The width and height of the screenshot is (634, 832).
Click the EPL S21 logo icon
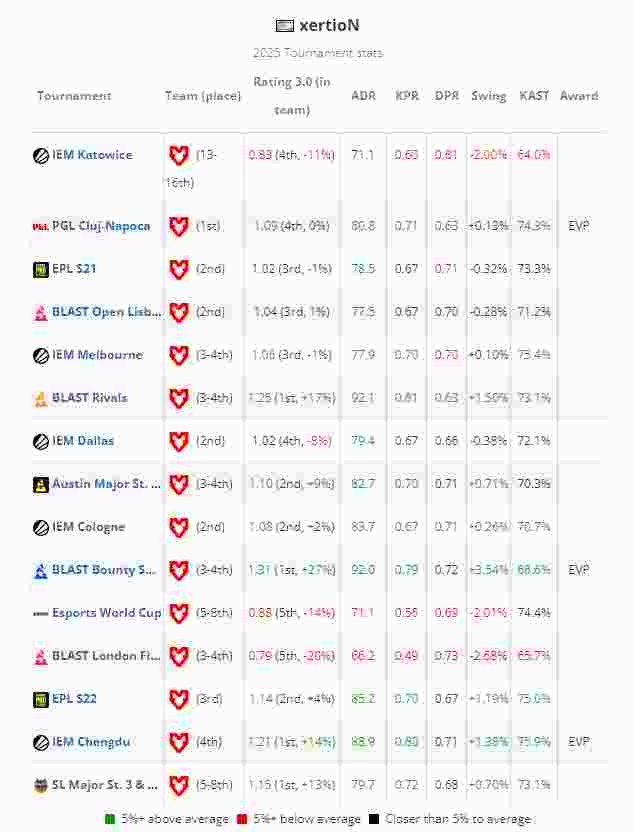coord(40,269)
